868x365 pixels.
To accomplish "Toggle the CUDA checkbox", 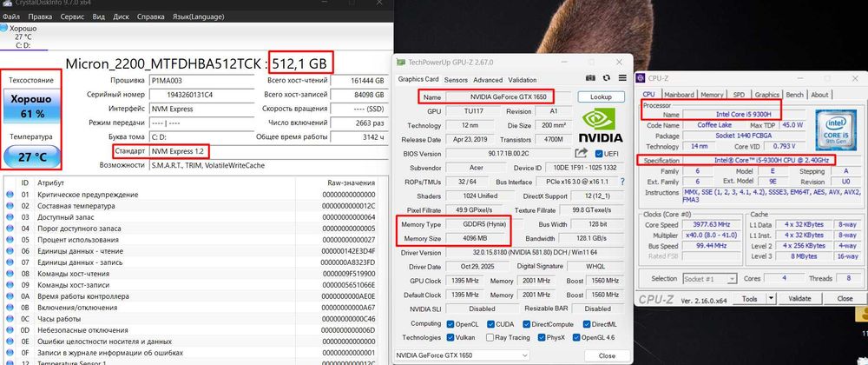I will [x=490, y=324].
